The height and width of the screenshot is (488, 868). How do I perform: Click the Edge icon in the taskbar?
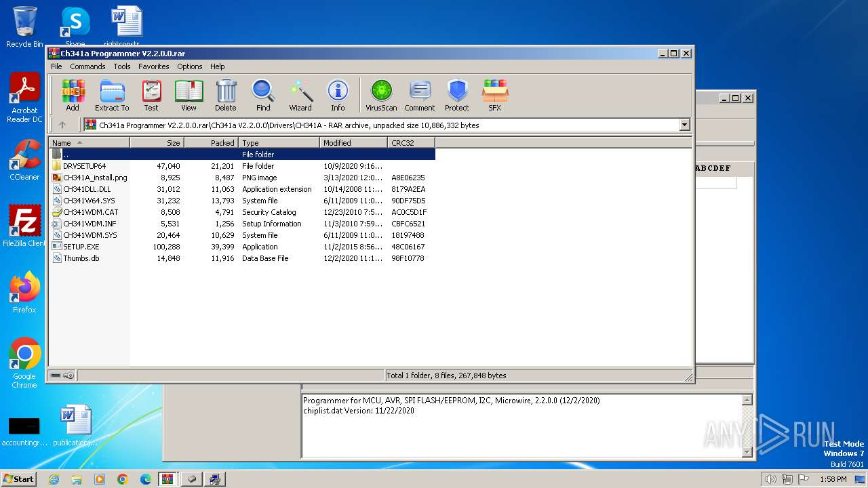[x=145, y=479]
